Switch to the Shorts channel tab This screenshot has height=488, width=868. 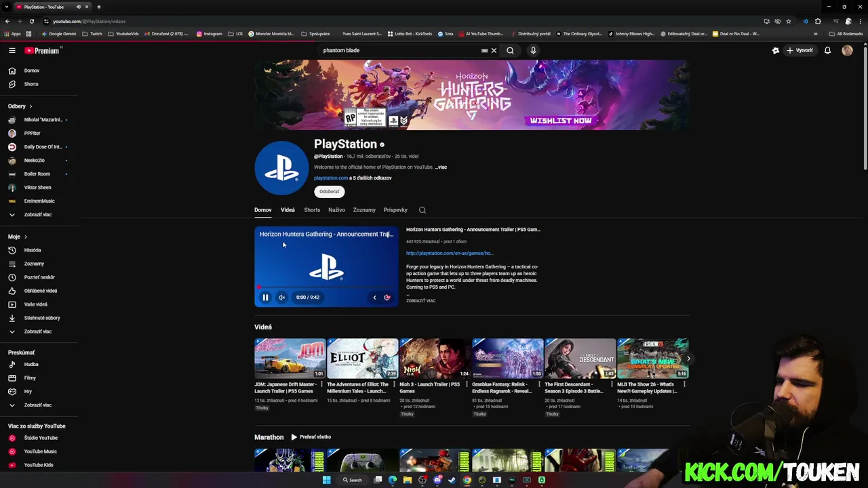click(x=312, y=210)
